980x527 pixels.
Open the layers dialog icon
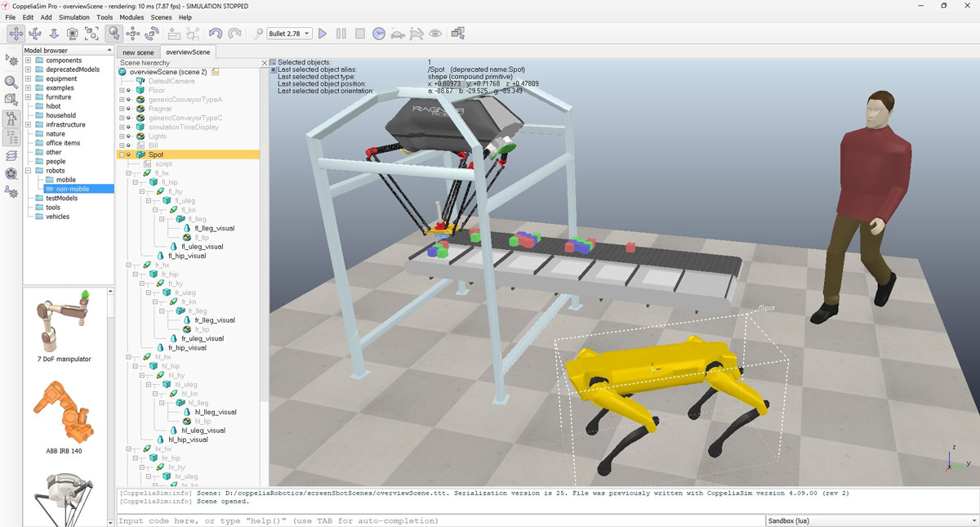(11, 155)
